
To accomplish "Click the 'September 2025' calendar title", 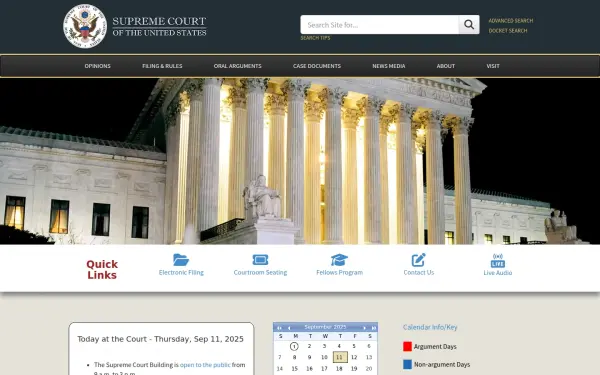I will pos(325,327).
